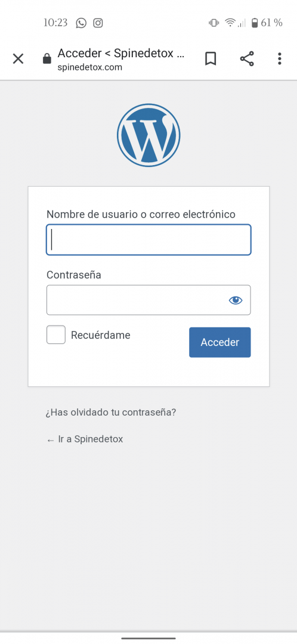Close the browser tab with X icon

[x=18, y=58]
